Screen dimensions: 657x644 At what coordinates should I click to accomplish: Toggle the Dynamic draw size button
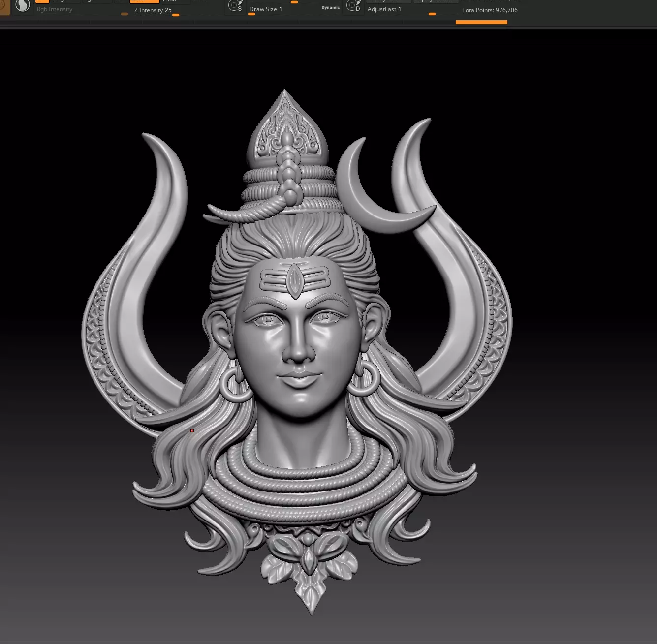tap(331, 8)
